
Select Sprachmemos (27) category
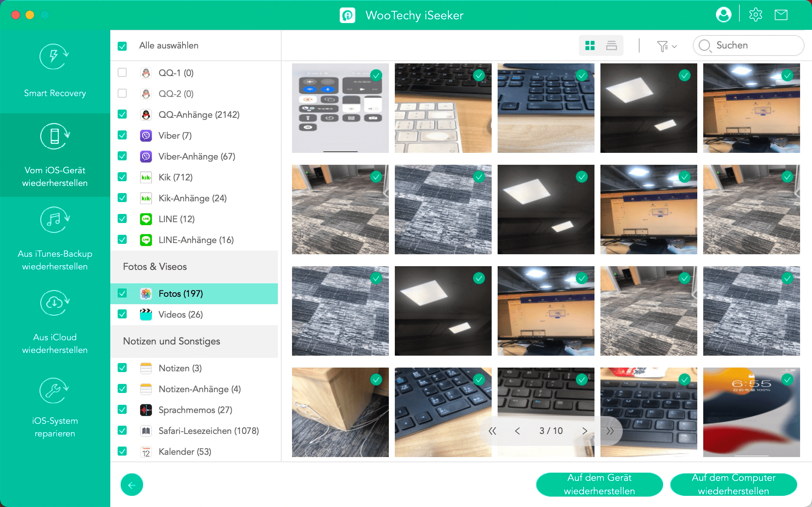pos(195,410)
